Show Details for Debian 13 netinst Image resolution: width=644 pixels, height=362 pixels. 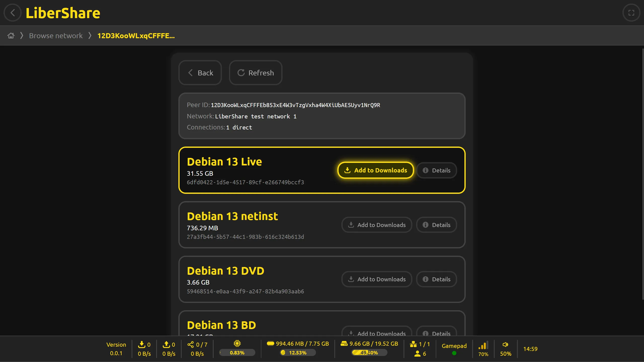(x=436, y=225)
